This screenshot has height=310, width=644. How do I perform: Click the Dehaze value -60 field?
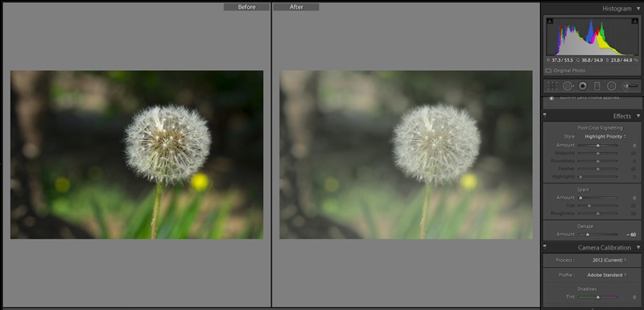pyautogui.click(x=631, y=234)
